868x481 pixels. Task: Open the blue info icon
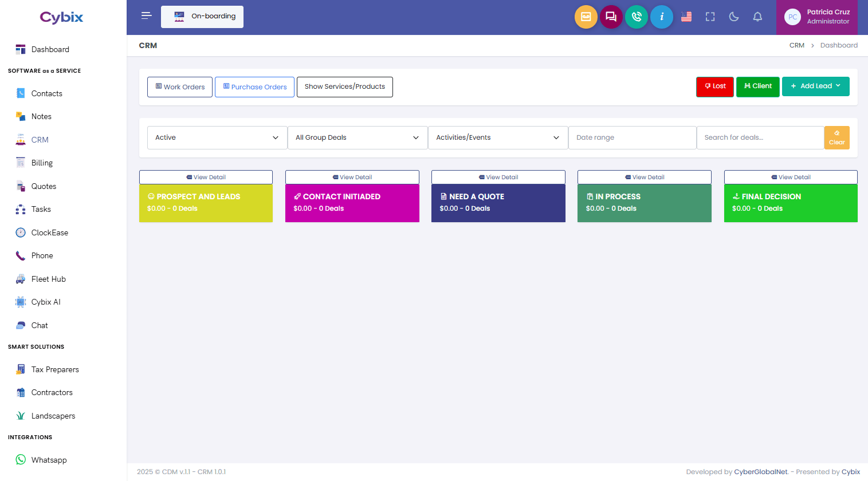[662, 17]
